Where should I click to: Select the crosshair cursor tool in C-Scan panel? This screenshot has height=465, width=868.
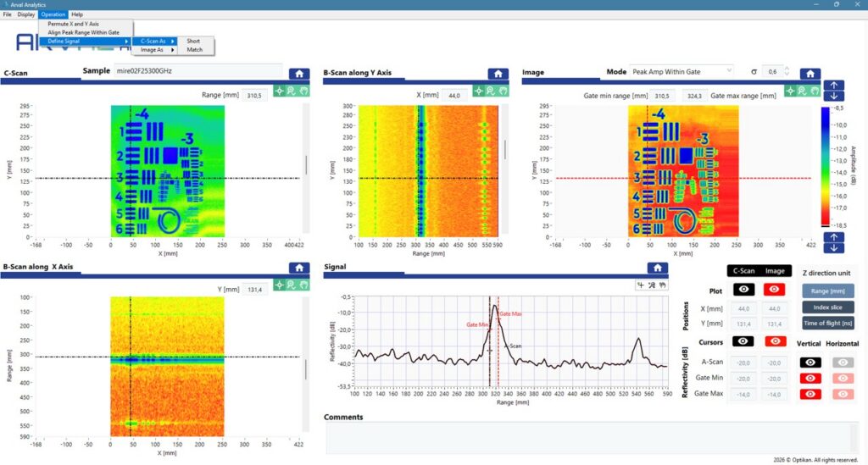click(x=280, y=91)
